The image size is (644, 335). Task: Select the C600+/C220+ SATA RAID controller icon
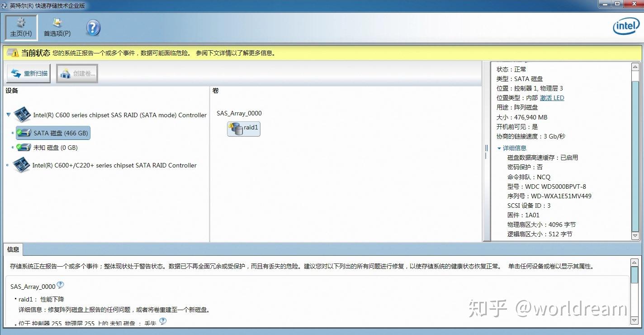[21, 165]
